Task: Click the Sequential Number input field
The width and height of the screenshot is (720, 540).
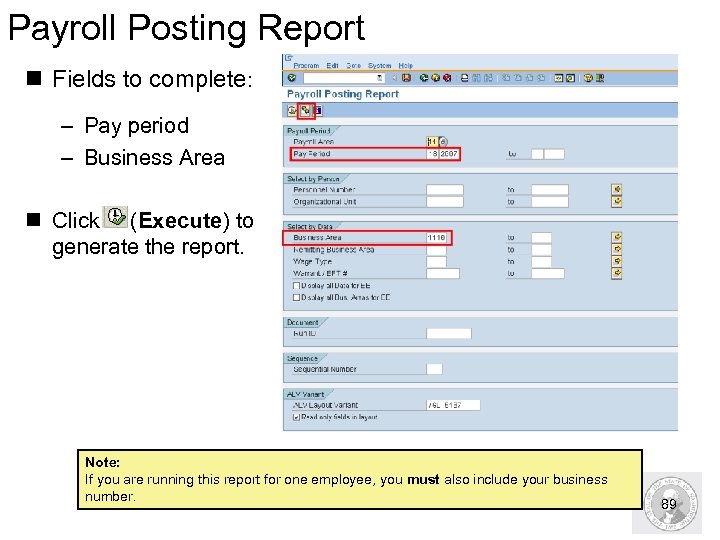Action: (x=434, y=369)
